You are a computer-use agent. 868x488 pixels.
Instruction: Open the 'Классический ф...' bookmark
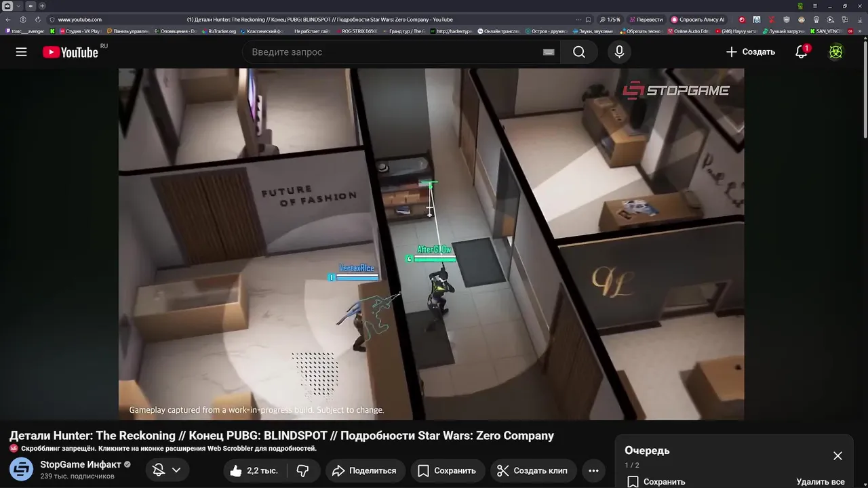click(x=261, y=31)
